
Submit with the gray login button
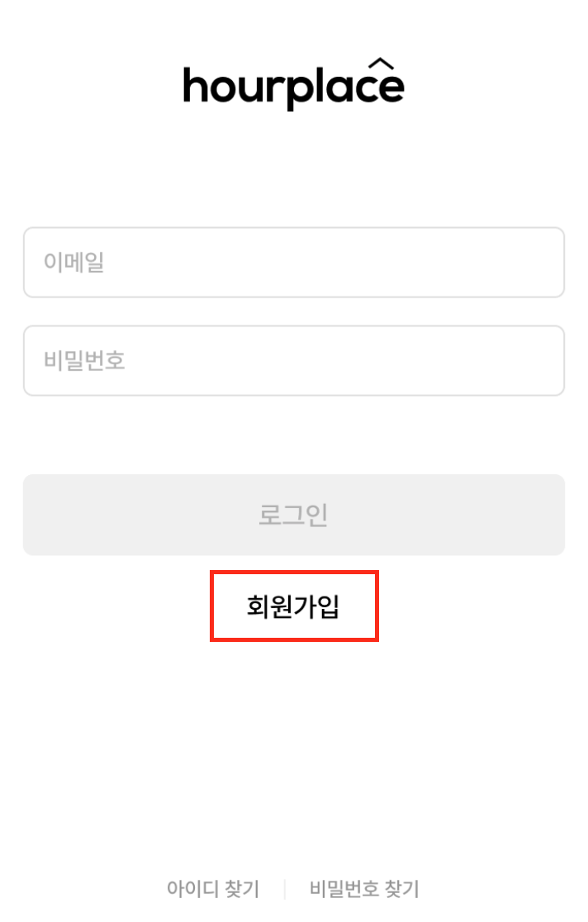click(293, 514)
